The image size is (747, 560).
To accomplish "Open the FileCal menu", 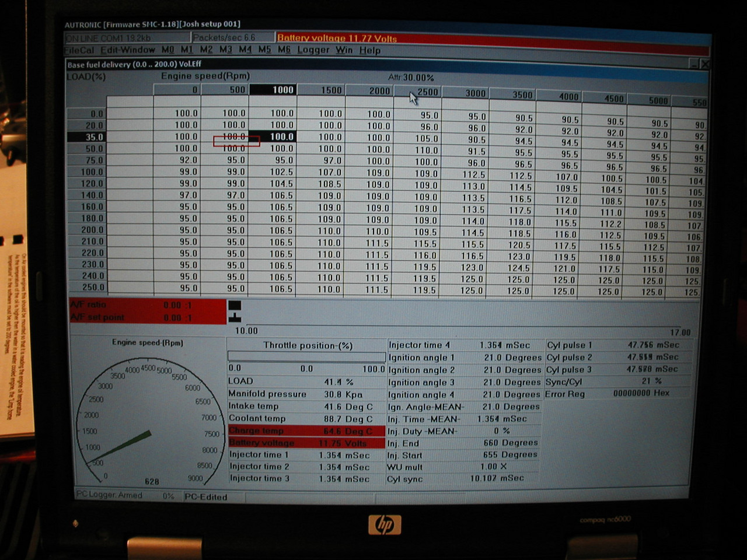I will click(79, 50).
